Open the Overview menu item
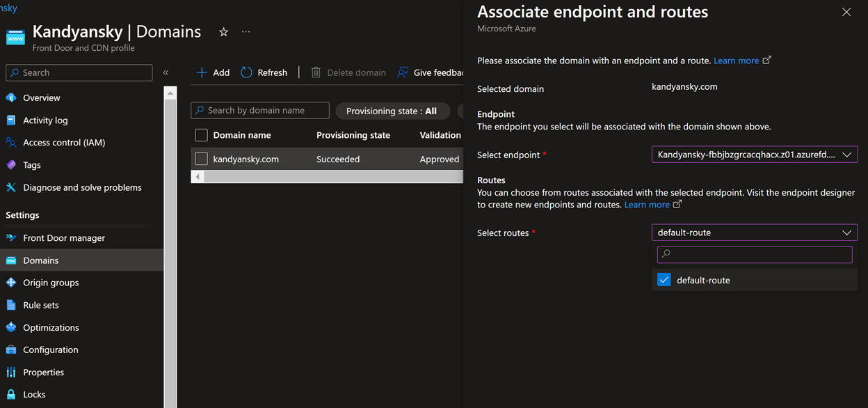The width and height of the screenshot is (868, 408). click(x=42, y=98)
